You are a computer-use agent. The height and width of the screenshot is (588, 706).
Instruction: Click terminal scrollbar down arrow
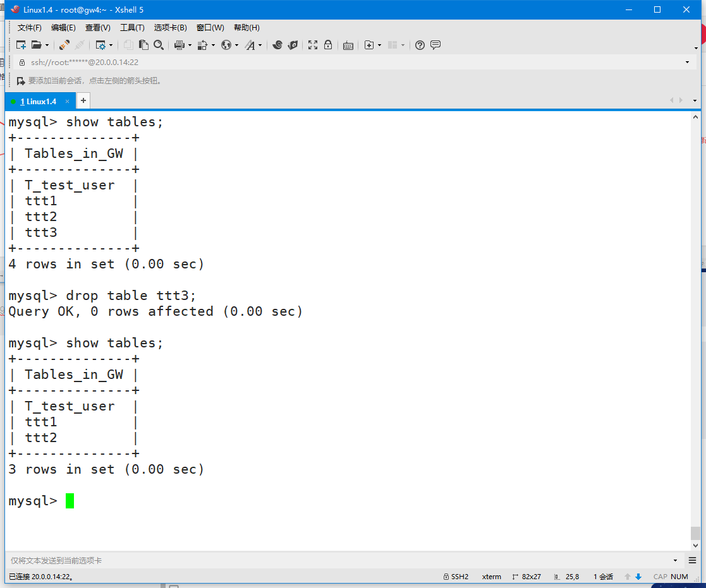(695, 546)
